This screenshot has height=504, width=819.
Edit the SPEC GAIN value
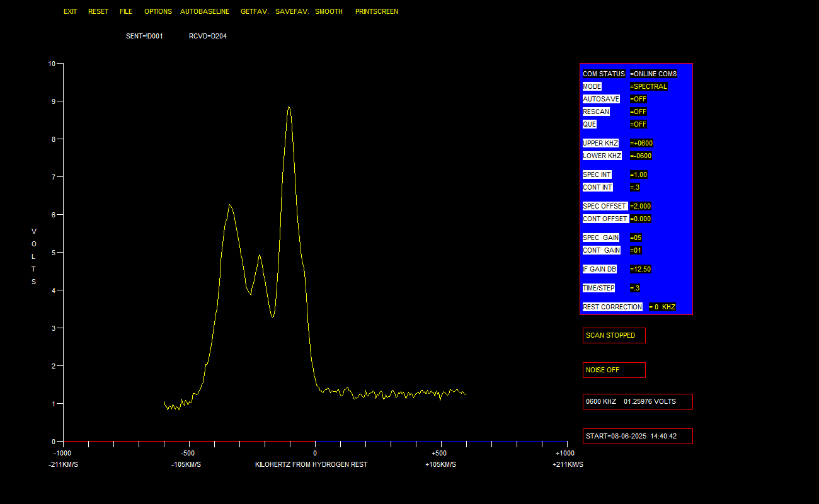coord(636,238)
